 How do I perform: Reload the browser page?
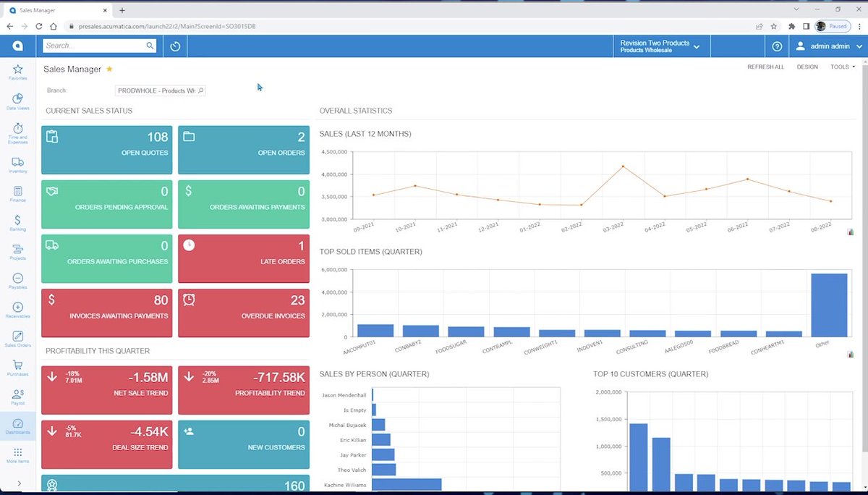pos(38,26)
